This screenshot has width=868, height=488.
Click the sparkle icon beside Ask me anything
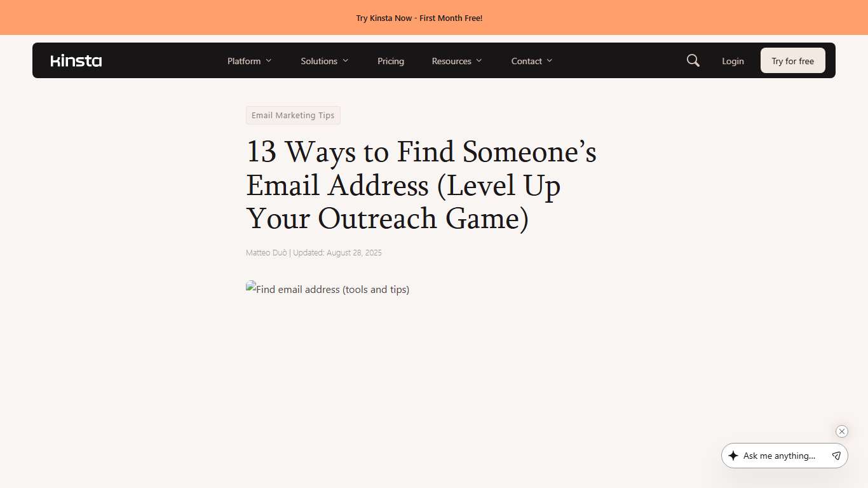(x=735, y=456)
